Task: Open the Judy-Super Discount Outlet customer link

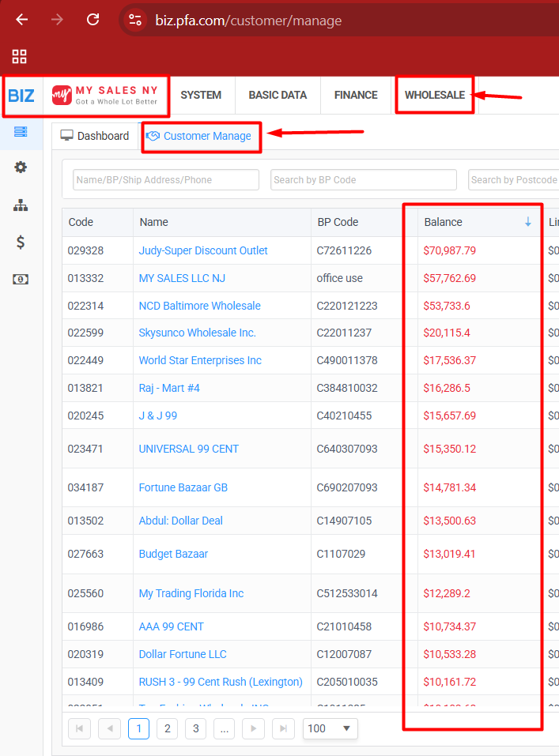Action: coord(203,250)
